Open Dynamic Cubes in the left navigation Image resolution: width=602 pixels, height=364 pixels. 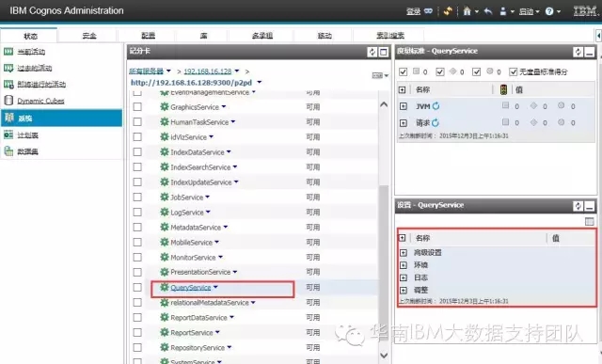[40, 101]
